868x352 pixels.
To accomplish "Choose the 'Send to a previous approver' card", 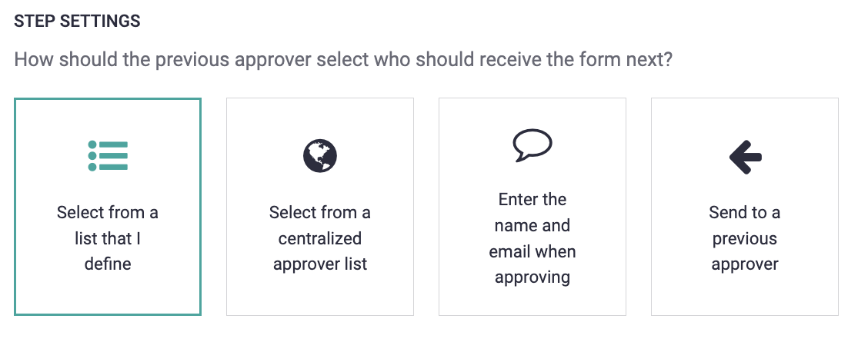I will coord(745,207).
